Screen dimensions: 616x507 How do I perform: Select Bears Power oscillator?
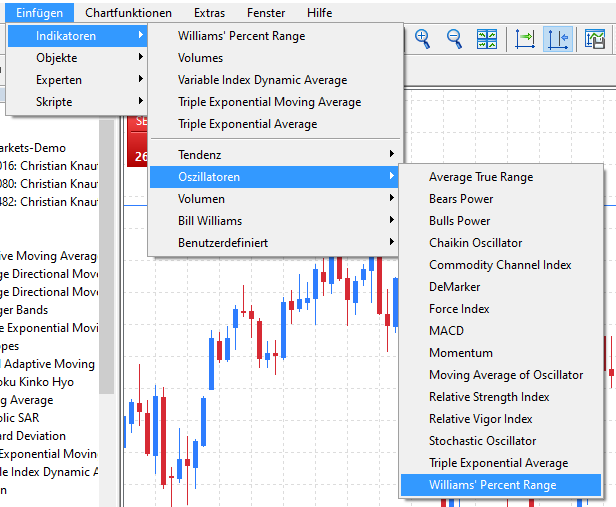tap(501, 199)
